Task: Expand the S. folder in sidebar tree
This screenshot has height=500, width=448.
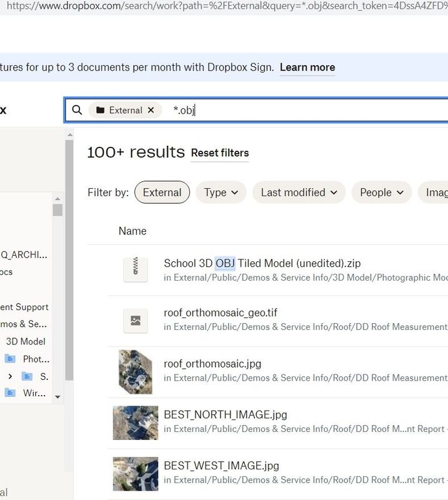Action: [10, 376]
